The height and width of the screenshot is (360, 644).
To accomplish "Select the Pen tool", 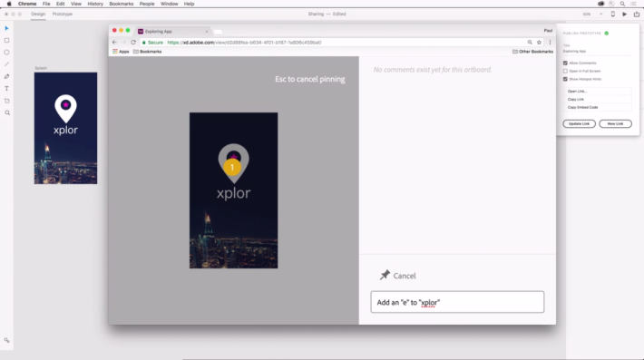I will (6, 76).
